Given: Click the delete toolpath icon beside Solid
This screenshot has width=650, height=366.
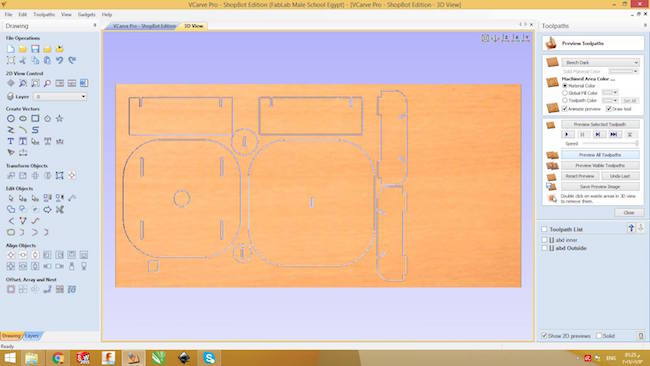Looking at the screenshot, I should pyautogui.click(x=640, y=336).
